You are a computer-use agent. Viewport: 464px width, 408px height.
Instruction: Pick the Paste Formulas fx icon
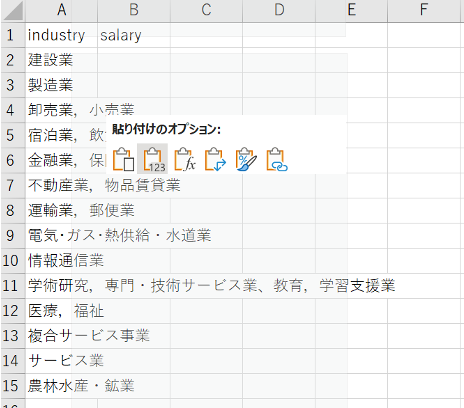(x=185, y=159)
